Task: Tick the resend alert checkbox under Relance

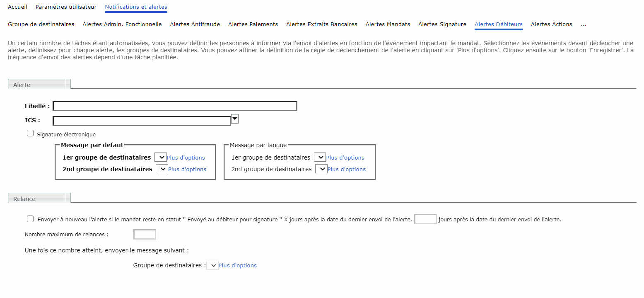Action: point(30,219)
